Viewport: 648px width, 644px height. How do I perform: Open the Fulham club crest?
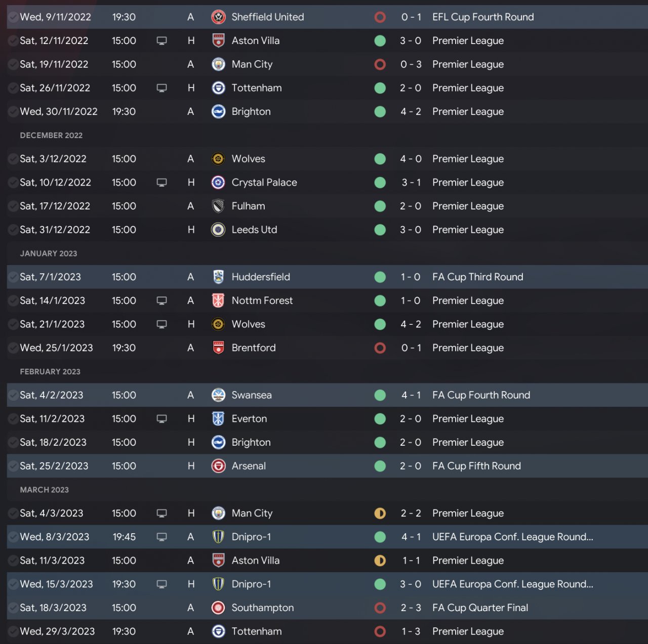pyautogui.click(x=218, y=206)
